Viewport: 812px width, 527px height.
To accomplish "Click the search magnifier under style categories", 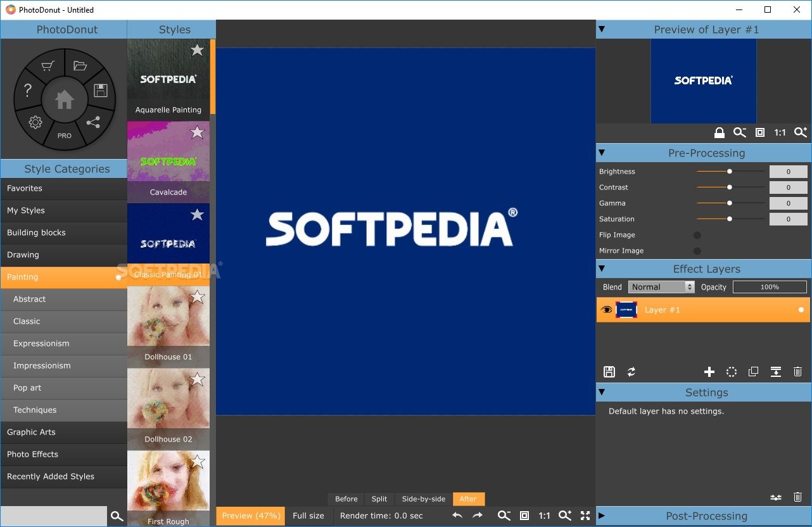I will click(x=117, y=516).
